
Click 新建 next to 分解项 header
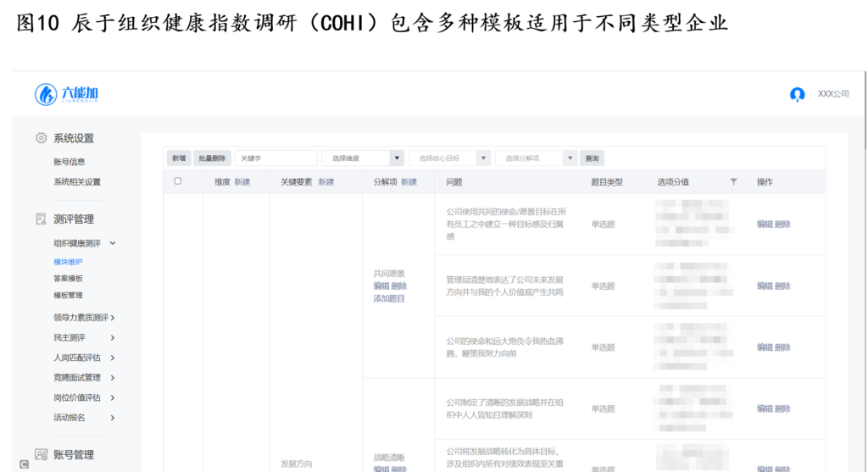(409, 182)
